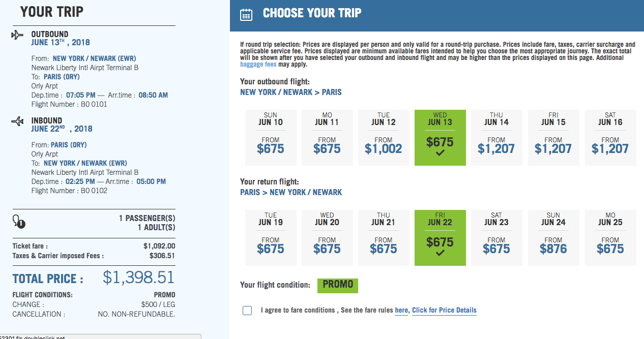The width and height of the screenshot is (644, 339).
Task: Select outbound Sun Jun 10 fare
Action: (x=270, y=137)
